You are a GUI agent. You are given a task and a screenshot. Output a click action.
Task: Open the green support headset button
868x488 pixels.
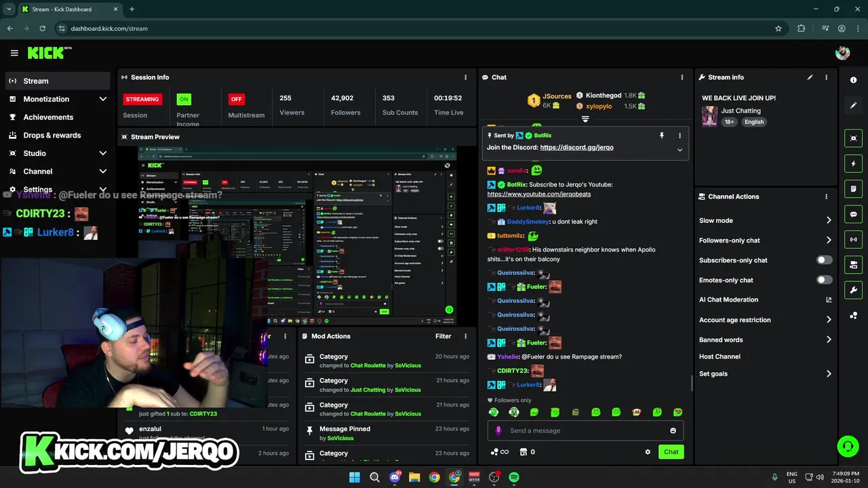(x=848, y=446)
